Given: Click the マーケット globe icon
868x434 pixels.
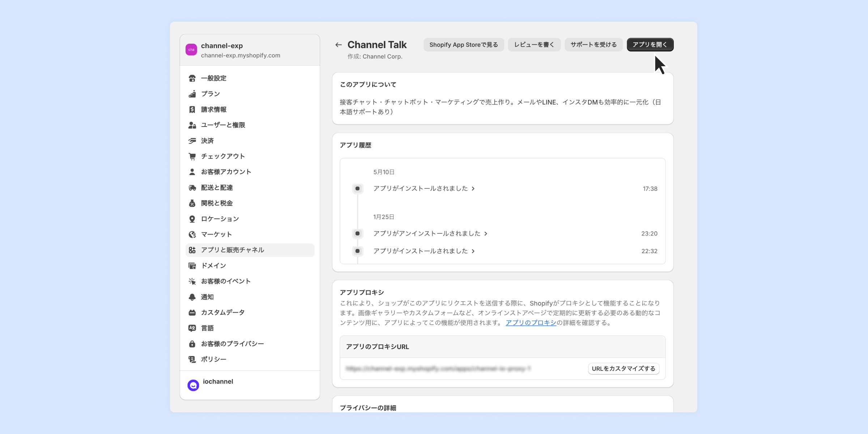Looking at the screenshot, I should tap(192, 234).
